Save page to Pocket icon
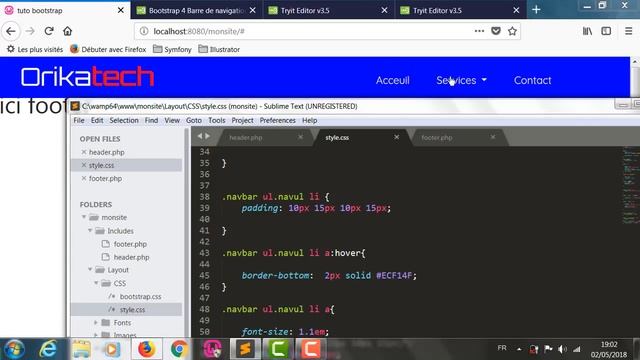640x360 pixels. pyautogui.click(x=496, y=31)
